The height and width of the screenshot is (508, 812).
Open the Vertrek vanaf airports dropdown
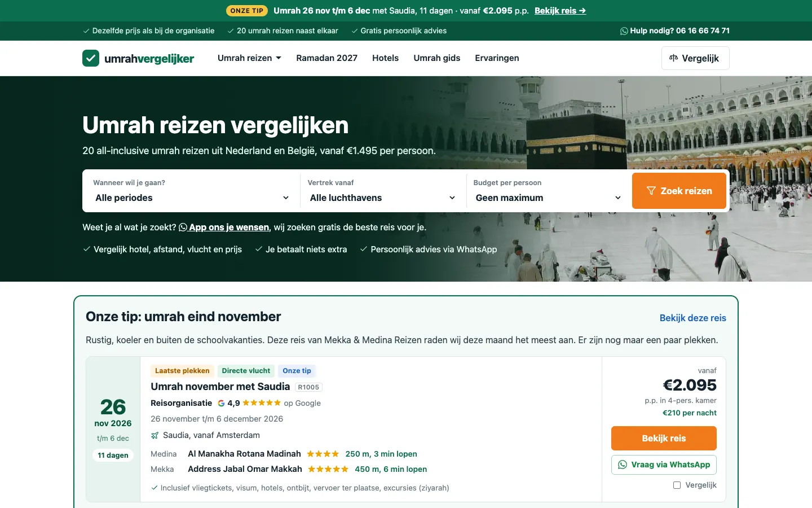pyautogui.click(x=383, y=198)
